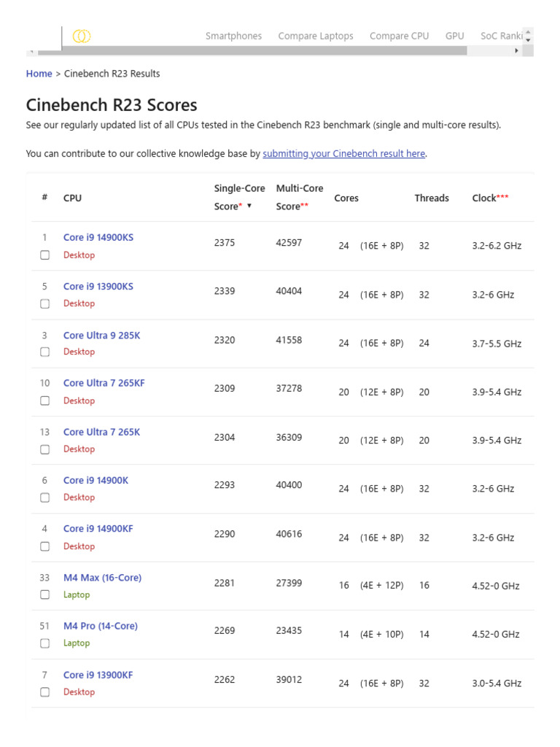Open submitting your Cinebench result link
The height and width of the screenshot is (747, 560).
coord(344,154)
